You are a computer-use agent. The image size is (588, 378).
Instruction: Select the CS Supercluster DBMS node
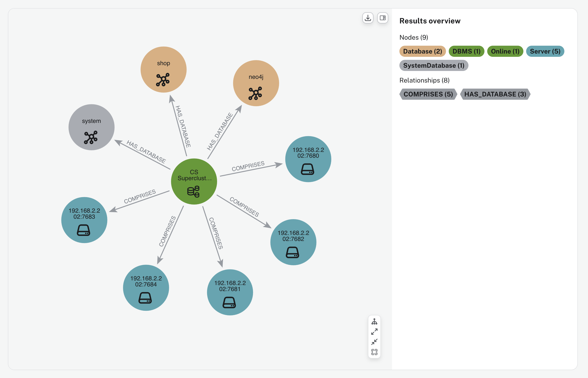click(194, 181)
